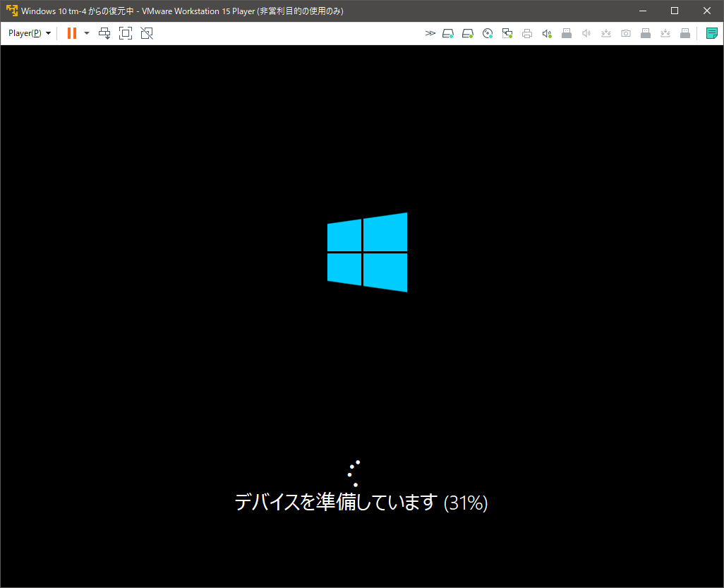Image resolution: width=724 pixels, height=588 pixels.
Task: Click the sound card icon with the green dot
Action: (547, 33)
